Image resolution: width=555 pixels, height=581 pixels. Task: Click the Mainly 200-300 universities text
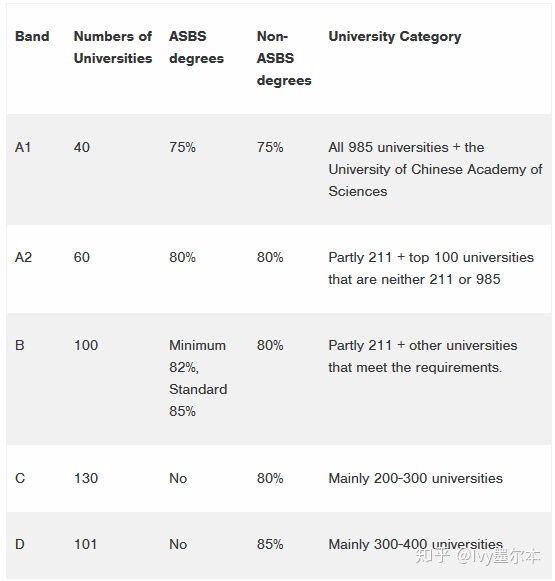tap(416, 478)
